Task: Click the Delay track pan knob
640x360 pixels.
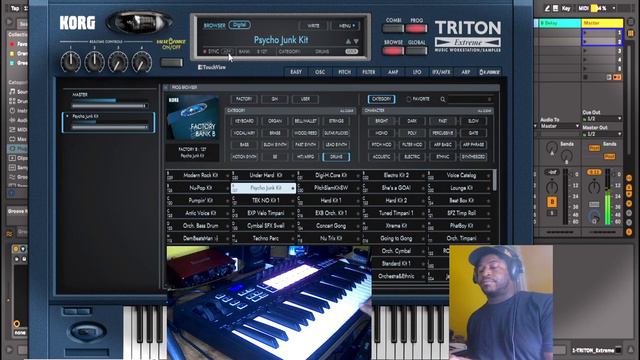Action: 552,188
